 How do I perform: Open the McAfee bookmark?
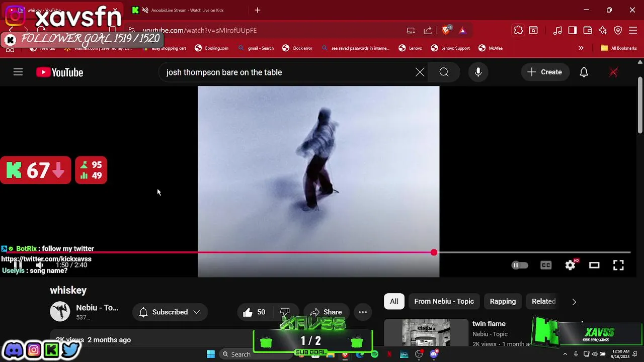[x=490, y=48]
